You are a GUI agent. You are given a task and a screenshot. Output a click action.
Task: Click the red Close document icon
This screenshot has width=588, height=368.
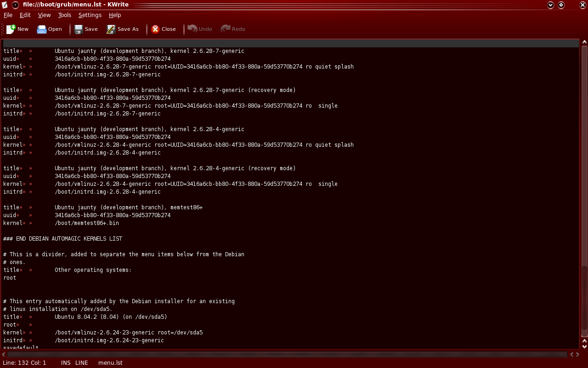pos(155,29)
